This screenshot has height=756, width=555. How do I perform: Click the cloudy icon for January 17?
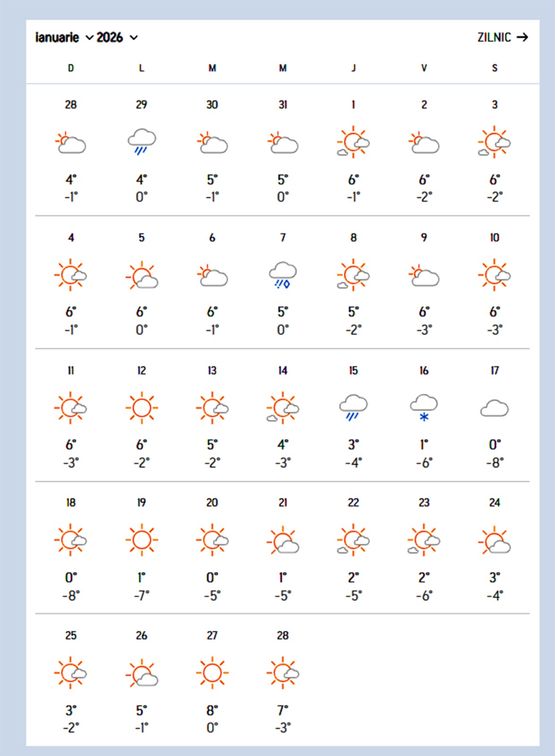pos(494,408)
